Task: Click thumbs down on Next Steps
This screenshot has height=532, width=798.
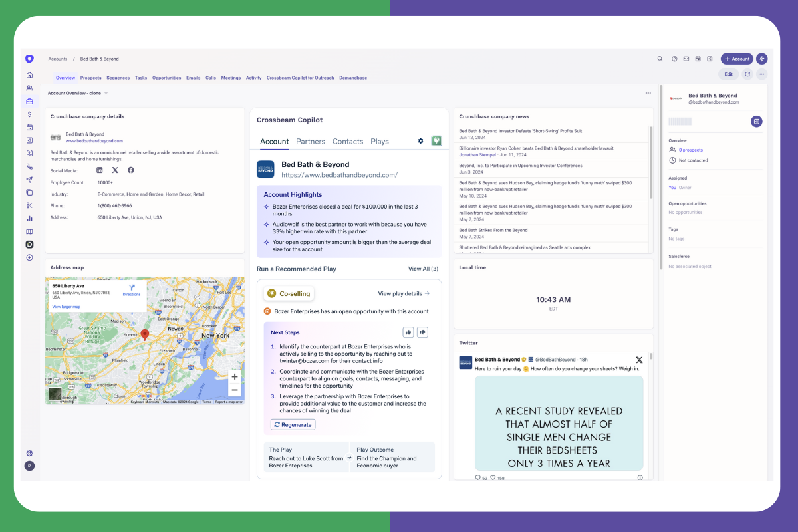Action: coord(422,332)
